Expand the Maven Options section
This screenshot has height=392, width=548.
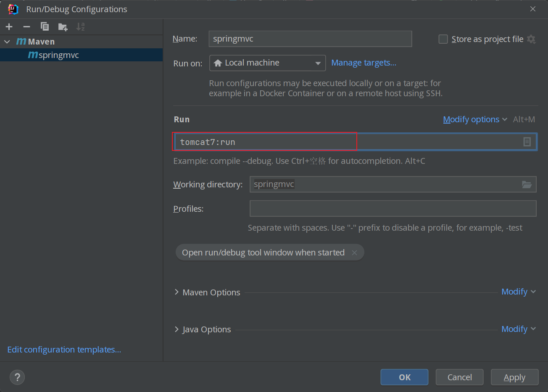coord(177,292)
